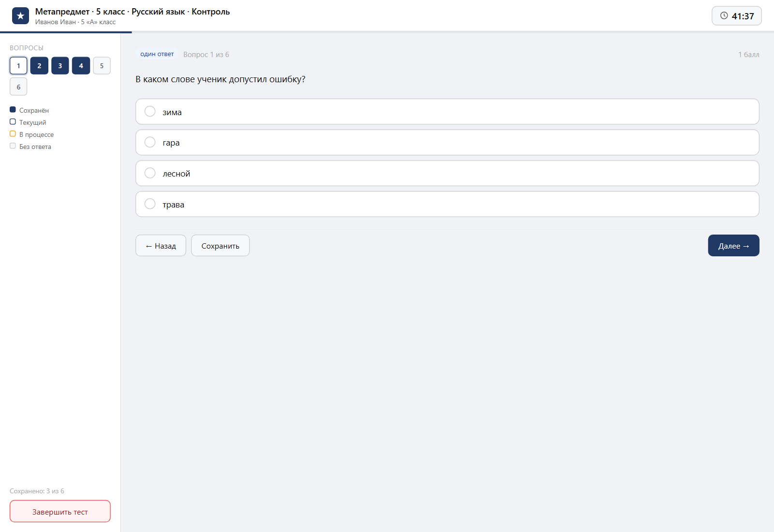Click the student name "Иванов Иван" subtitle
Image resolution: width=774 pixels, height=532 pixels.
(75, 22)
